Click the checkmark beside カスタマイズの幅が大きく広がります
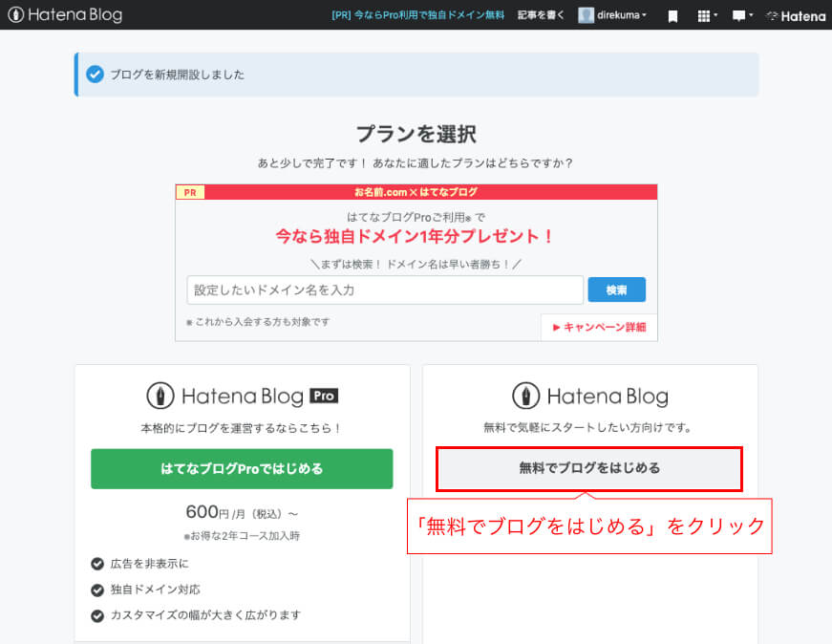This screenshot has height=644, width=832. [97, 615]
